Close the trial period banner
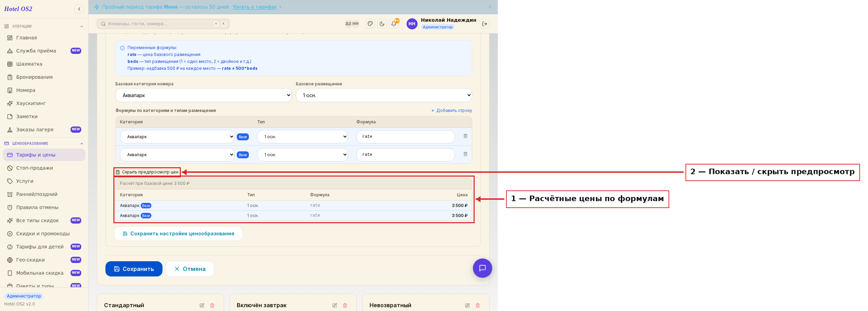The width and height of the screenshot is (868, 311). coord(490,7)
